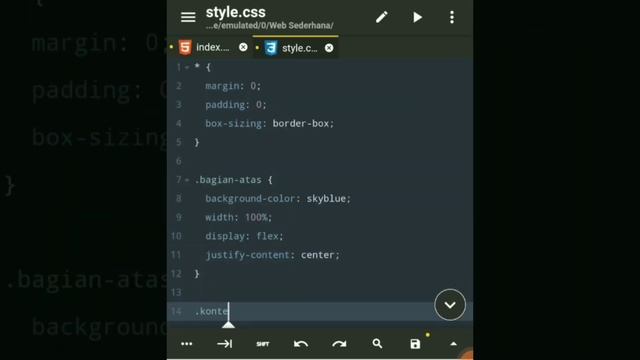Click 'justify-content: center;' line
Image resolution: width=640 pixels, height=360 pixels.
[272, 255]
